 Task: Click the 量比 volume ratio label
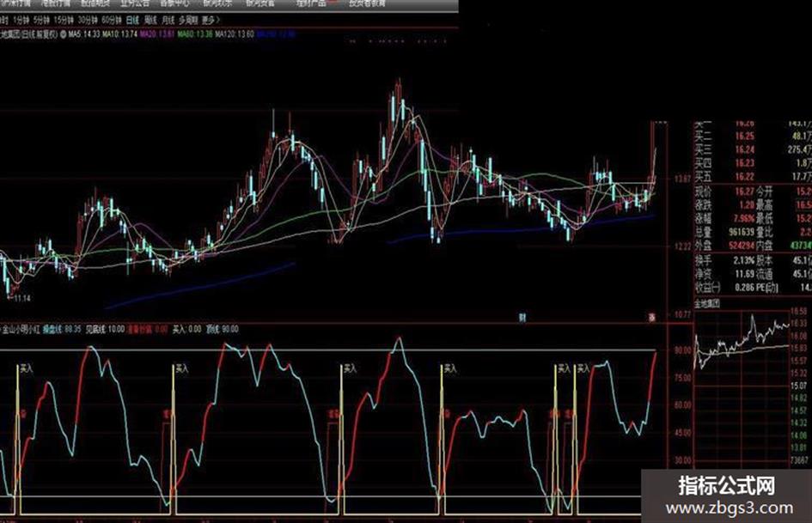point(765,232)
